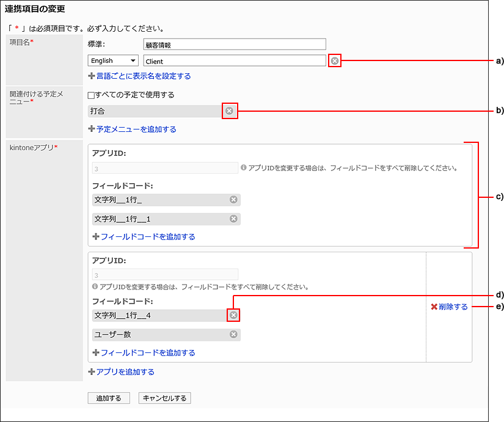This screenshot has width=504, height=422.
Task: Click link 言語ごとに表示名を設定する
Action: (x=144, y=76)
